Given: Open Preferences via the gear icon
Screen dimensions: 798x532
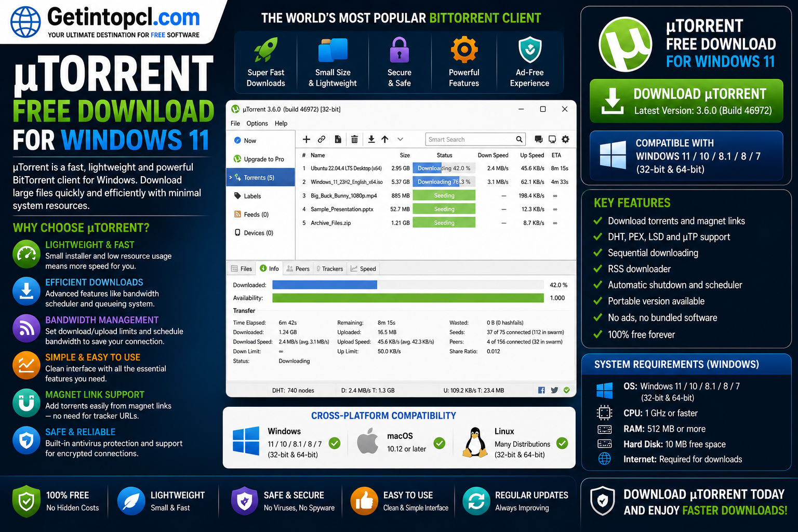Looking at the screenshot, I should point(566,139).
